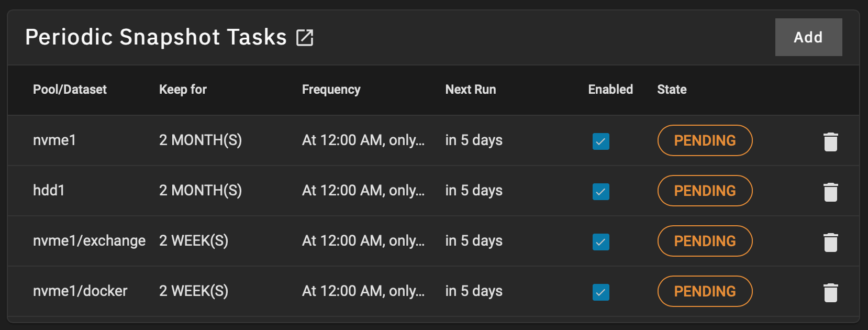Image resolution: width=868 pixels, height=330 pixels.
Task: Select the nvme1/exchange dataset row
Action: coord(433,241)
